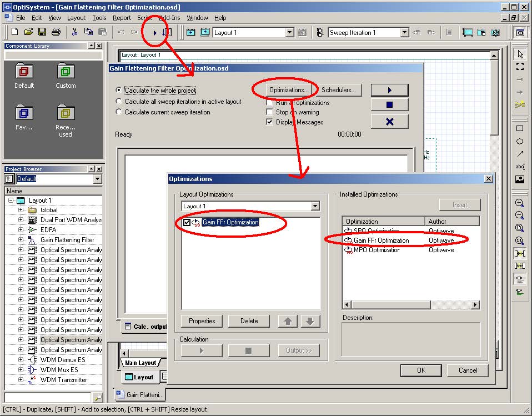Open the Layout 1 dropdown in Optimizations
The width and height of the screenshot is (532, 416).
[315, 206]
